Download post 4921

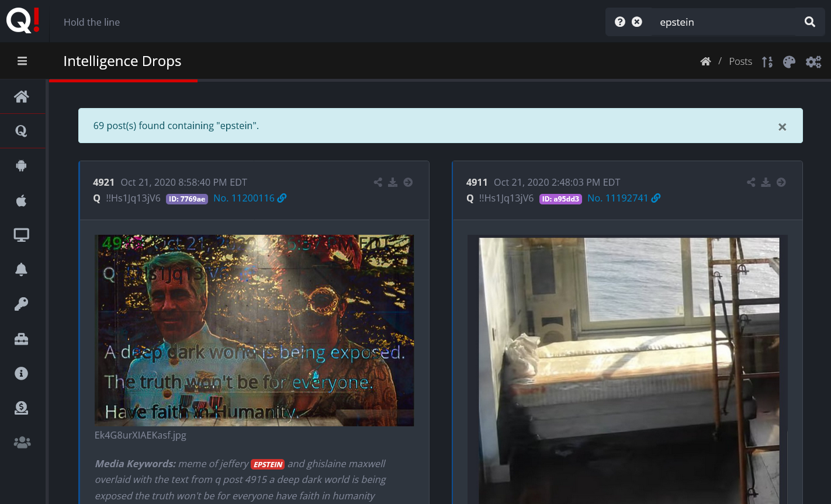click(x=393, y=182)
